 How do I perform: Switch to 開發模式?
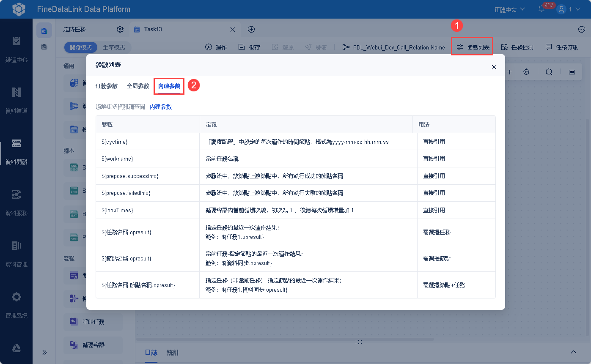coord(81,47)
